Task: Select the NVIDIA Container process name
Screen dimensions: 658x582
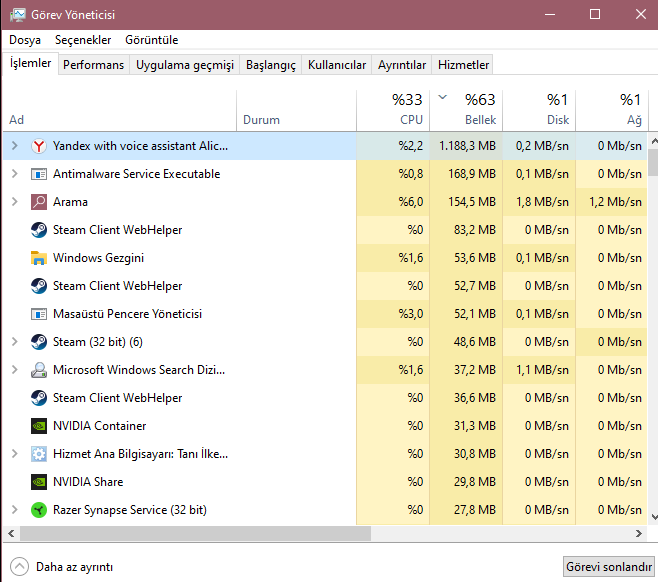Action: tap(99, 426)
